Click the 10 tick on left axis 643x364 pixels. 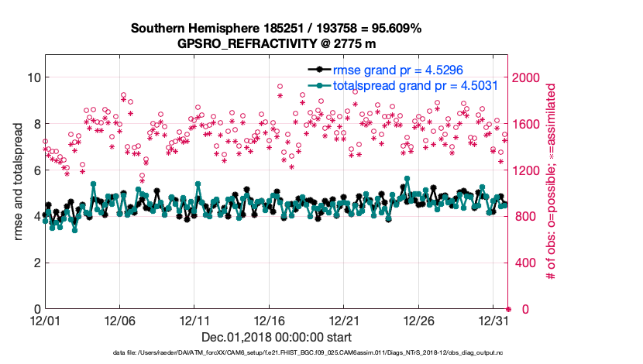(x=33, y=77)
